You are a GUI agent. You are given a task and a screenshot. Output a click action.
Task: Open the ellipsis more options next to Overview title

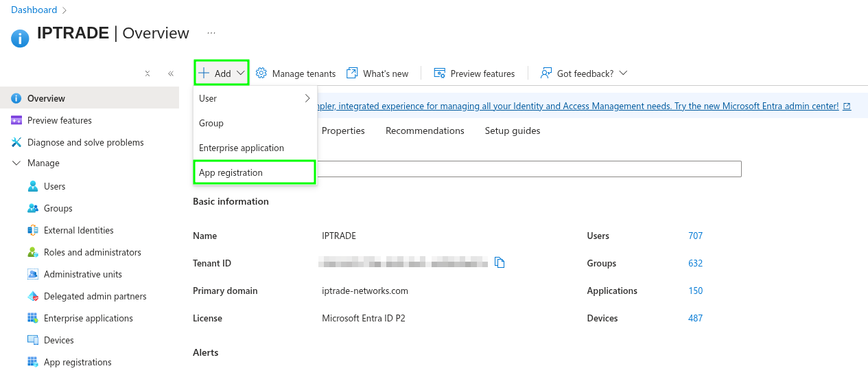[x=211, y=33]
